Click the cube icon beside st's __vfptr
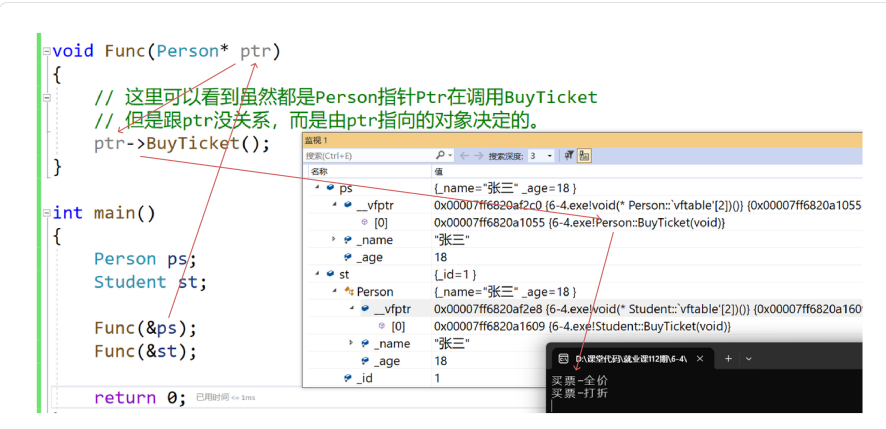This screenshot has height=429, width=886. pos(365,309)
